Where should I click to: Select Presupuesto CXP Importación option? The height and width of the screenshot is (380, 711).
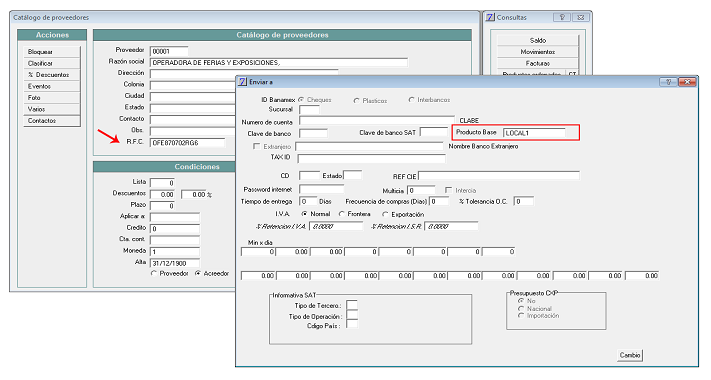521,316
